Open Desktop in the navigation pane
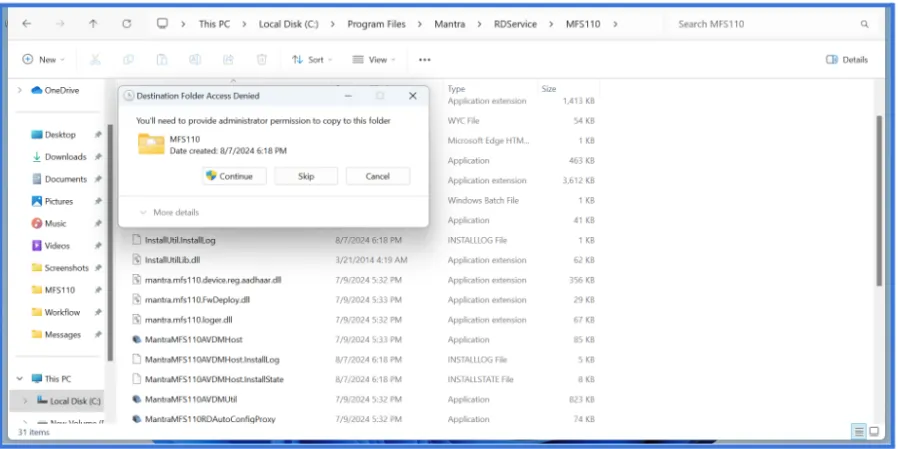The width and height of the screenshot is (898, 449). [60, 135]
